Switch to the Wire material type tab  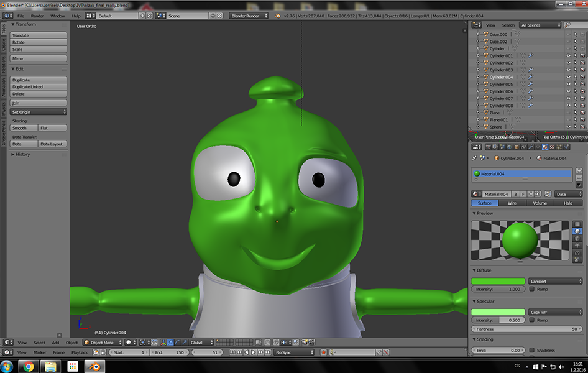(x=512, y=203)
